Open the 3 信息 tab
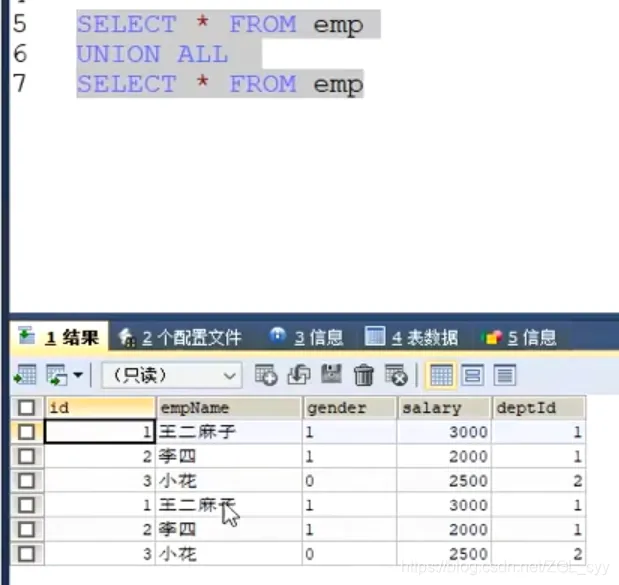The image size is (619, 585). click(x=307, y=338)
